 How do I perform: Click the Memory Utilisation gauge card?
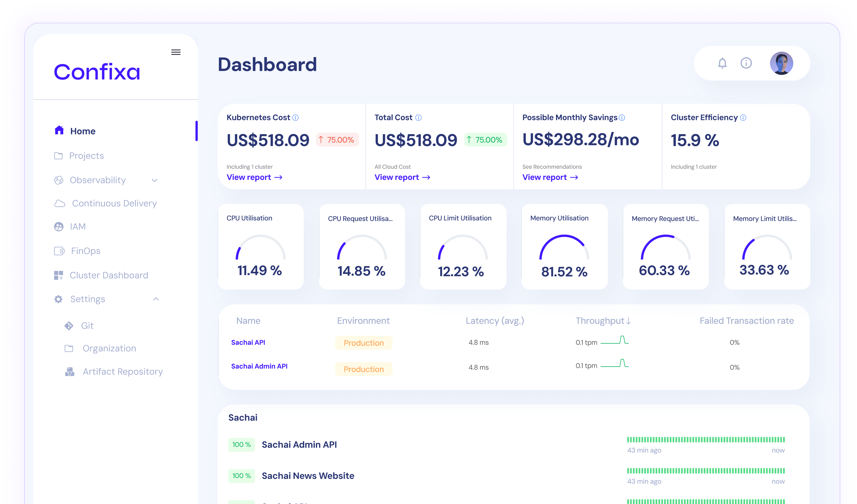point(564,247)
